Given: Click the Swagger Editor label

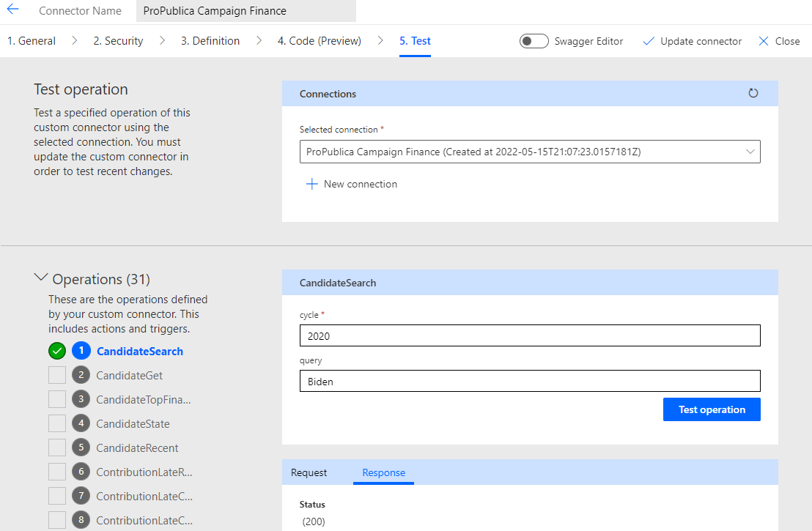Looking at the screenshot, I should pos(588,42).
